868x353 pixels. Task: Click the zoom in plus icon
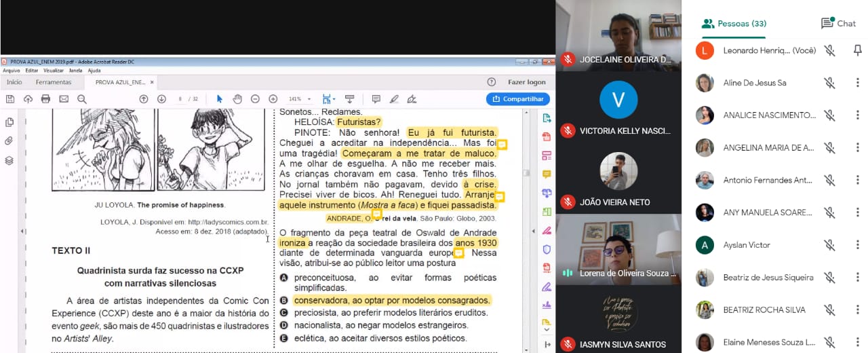click(x=273, y=99)
